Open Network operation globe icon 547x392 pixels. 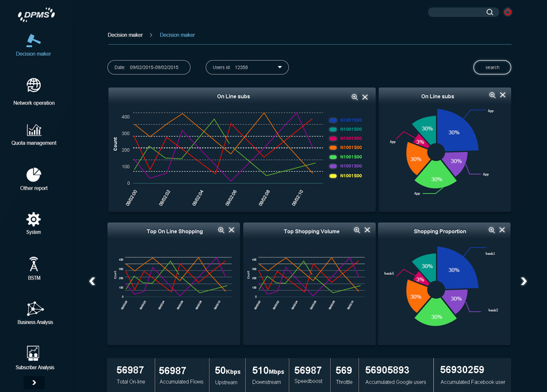coord(34,85)
